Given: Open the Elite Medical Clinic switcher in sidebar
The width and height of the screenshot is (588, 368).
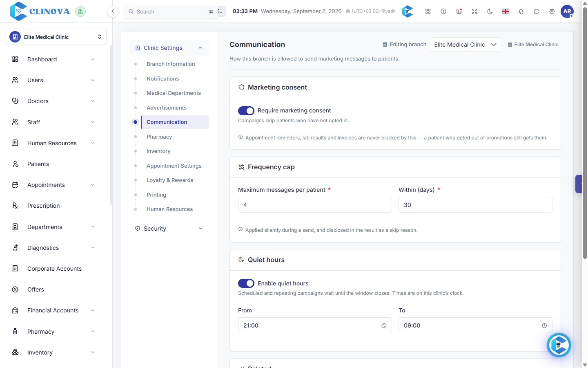Looking at the screenshot, I should (x=56, y=37).
